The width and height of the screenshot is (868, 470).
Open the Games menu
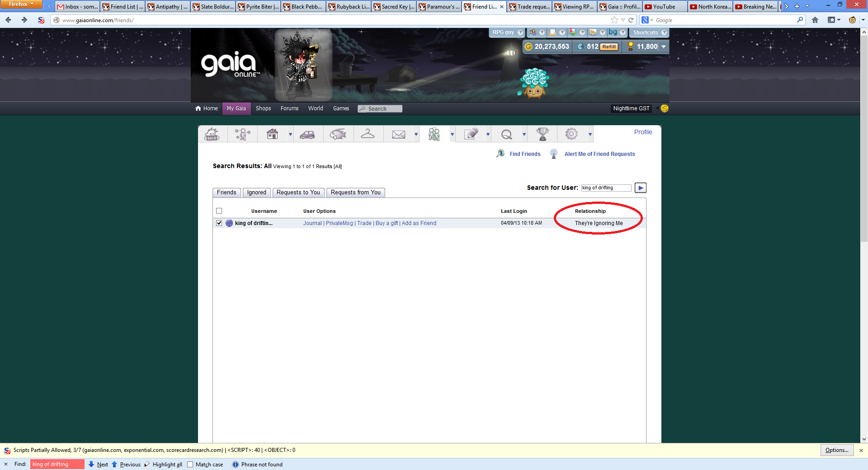pyautogui.click(x=341, y=108)
